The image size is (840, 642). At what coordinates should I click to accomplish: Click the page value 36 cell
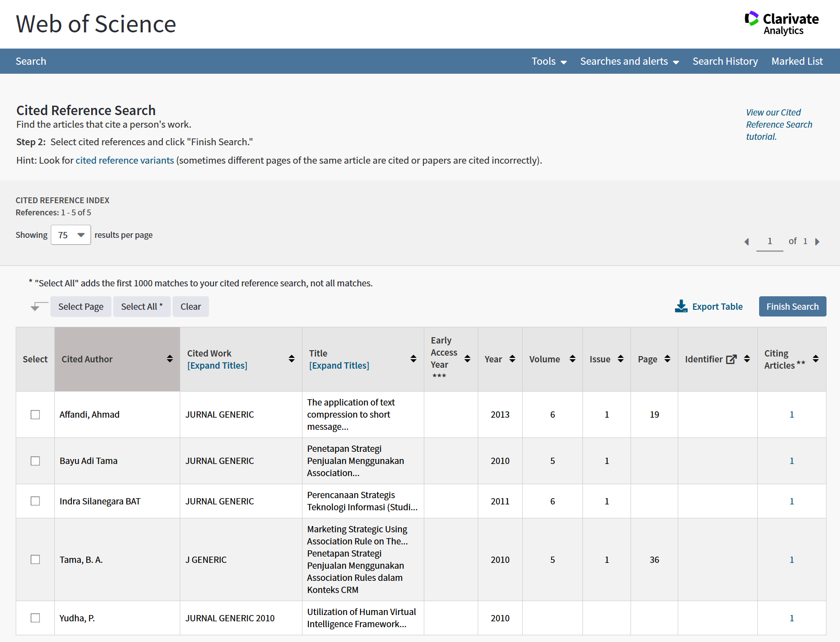point(654,560)
